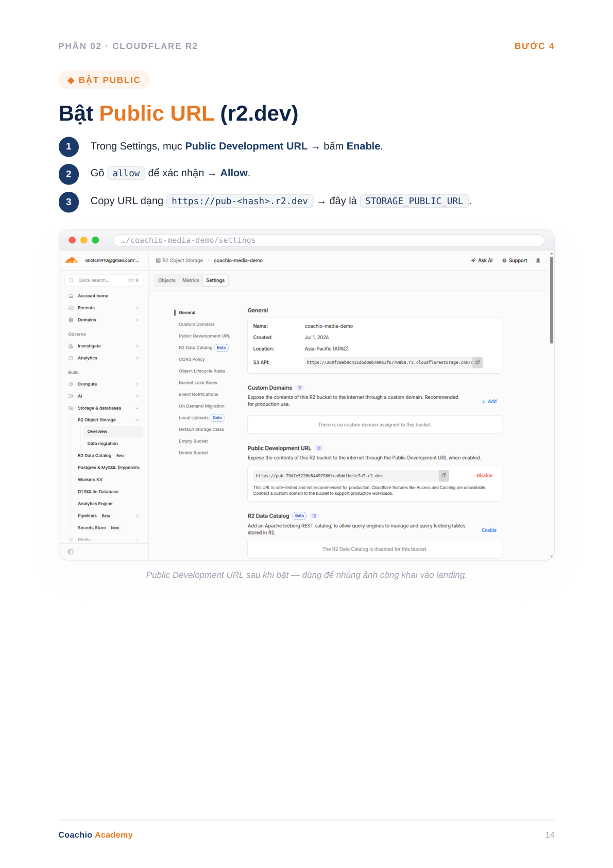Click the Domains globe icon
This screenshot has height=868, width=613.
coord(71,320)
